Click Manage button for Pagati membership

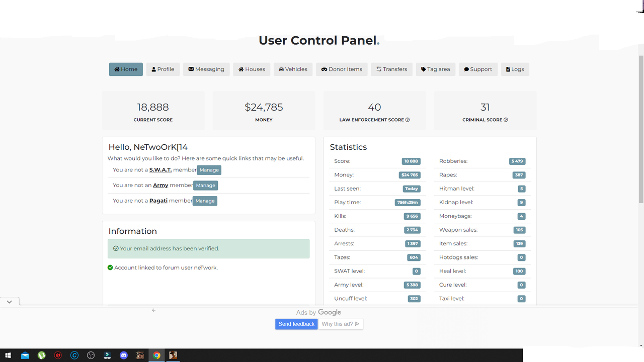pyautogui.click(x=205, y=201)
